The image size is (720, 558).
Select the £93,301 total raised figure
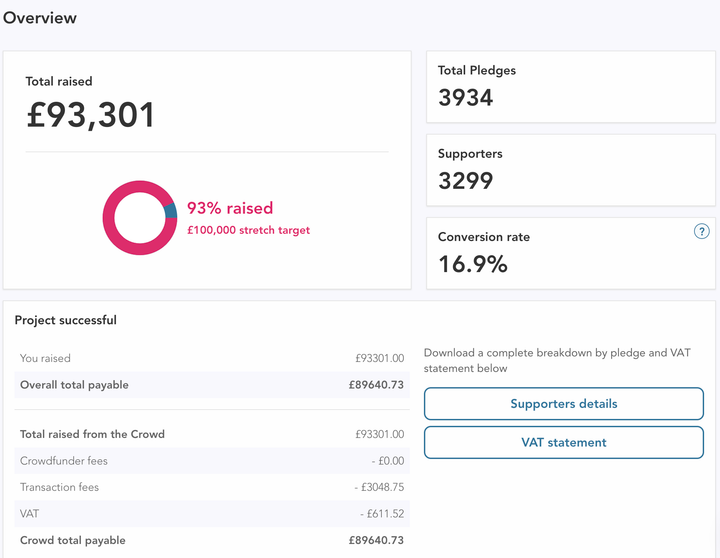[90, 115]
